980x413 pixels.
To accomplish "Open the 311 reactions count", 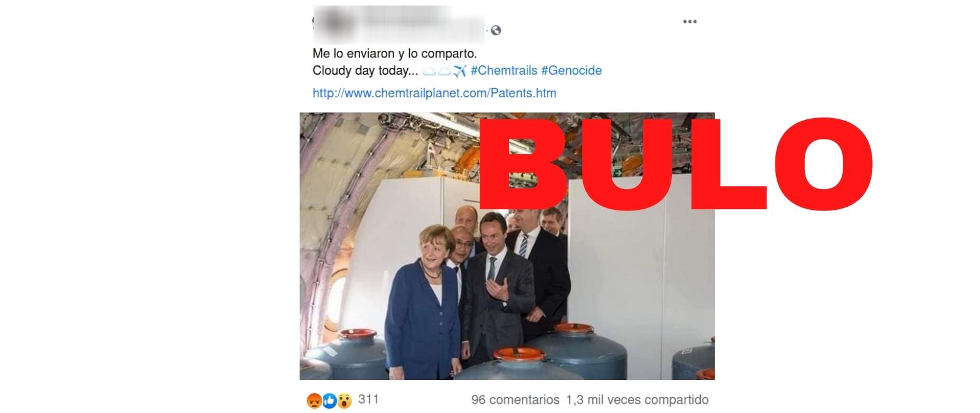I will point(368,399).
